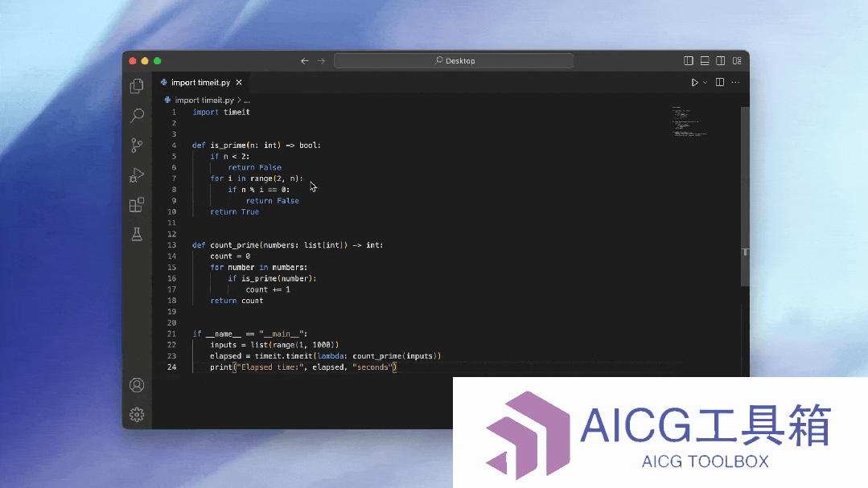Close the import timeit.py tab
Image resolution: width=868 pixels, height=488 pixels.
239,83
